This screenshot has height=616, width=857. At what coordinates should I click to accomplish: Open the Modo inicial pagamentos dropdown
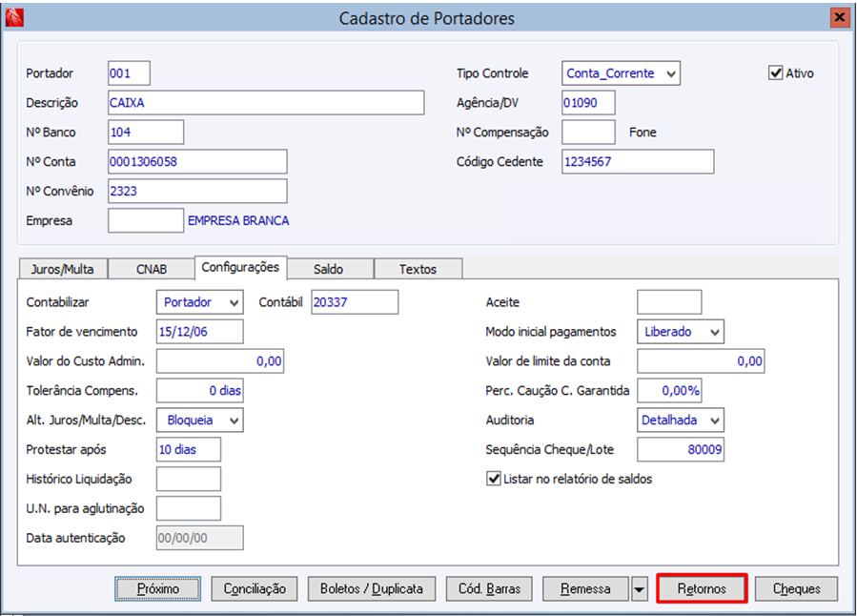681,332
